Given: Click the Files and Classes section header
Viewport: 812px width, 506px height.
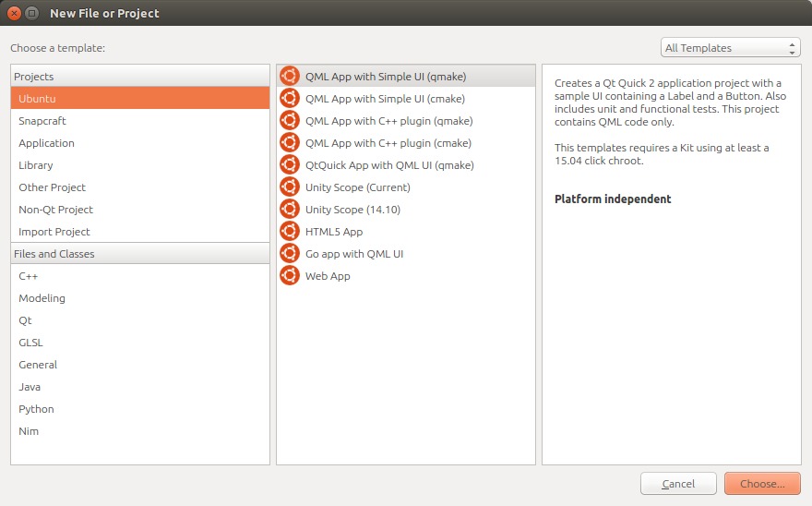Looking at the screenshot, I should tap(140, 254).
